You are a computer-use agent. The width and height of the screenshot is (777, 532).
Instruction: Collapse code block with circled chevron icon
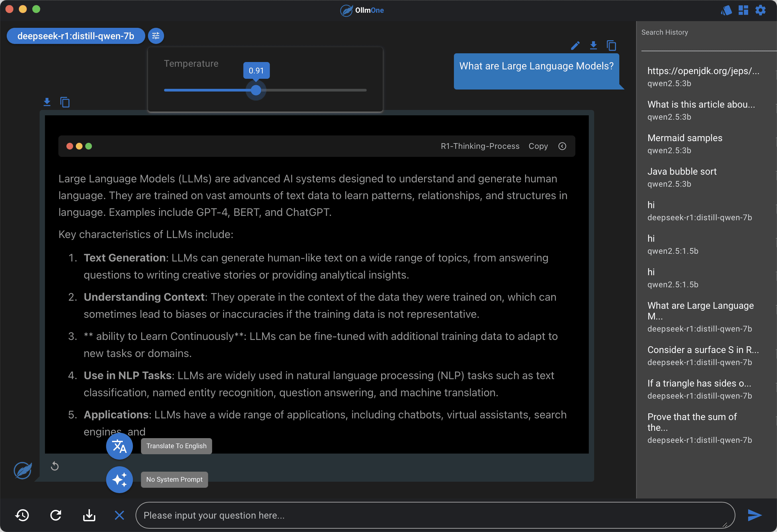tap(562, 146)
